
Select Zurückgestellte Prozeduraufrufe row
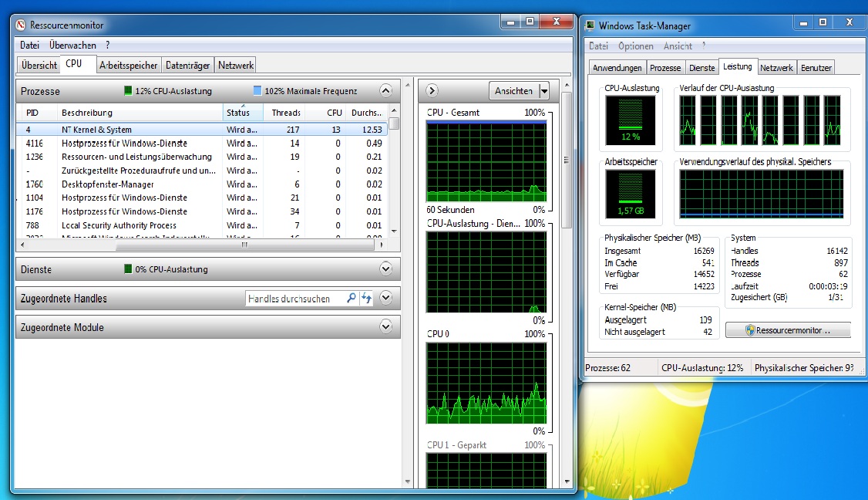202,171
